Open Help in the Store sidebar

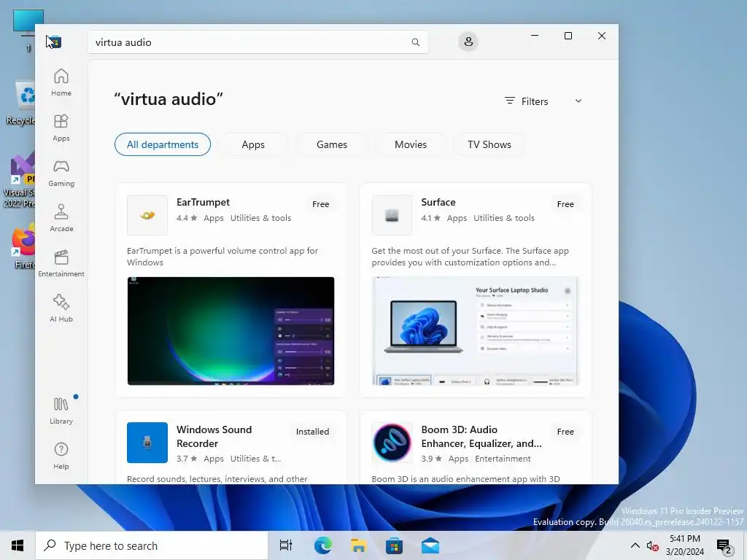[x=61, y=456]
